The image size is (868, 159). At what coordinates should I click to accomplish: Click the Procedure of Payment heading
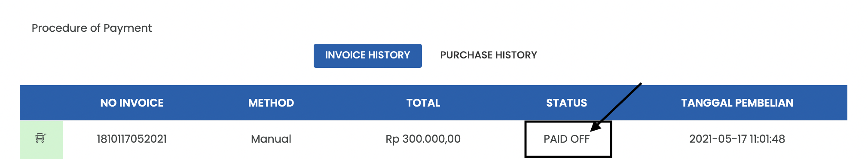(92, 28)
